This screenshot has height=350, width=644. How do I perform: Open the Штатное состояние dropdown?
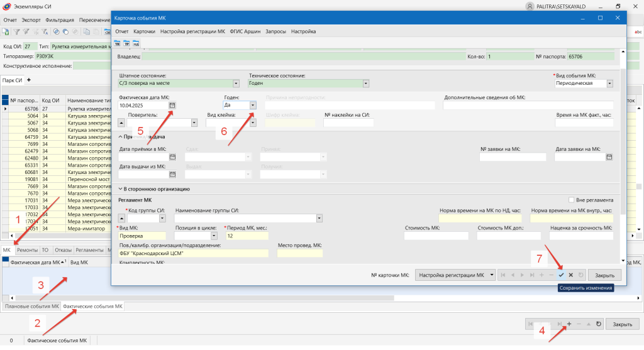[x=236, y=84]
